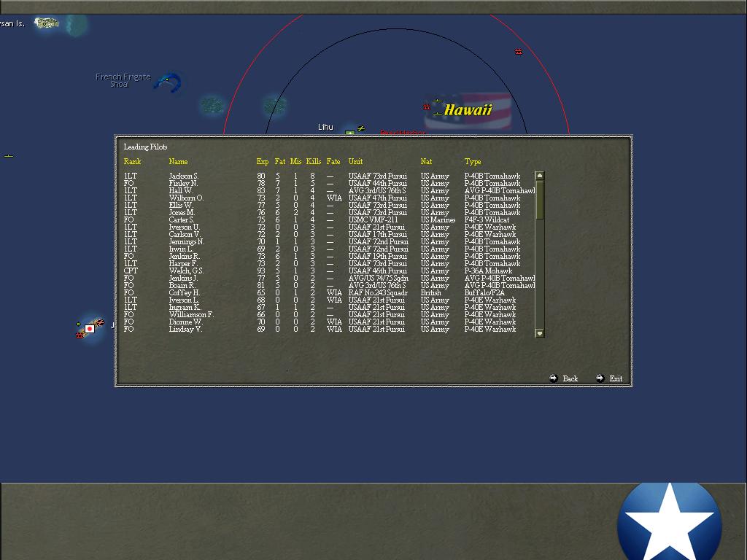The height and width of the screenshot is (560, 747).
Task: Select pilot Jennings N. row
Action: click(x=329, y=242)
